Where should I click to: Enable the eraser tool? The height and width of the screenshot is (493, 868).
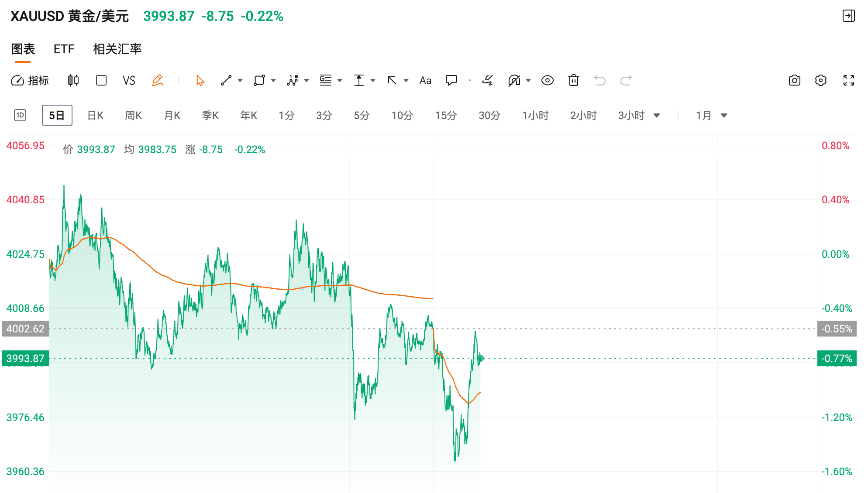[x=488, y=80]
